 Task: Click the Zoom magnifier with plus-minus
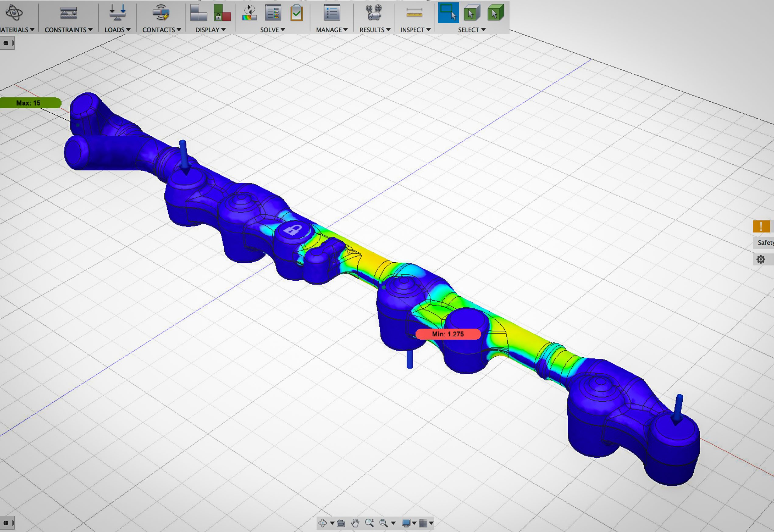pos(369,523)
